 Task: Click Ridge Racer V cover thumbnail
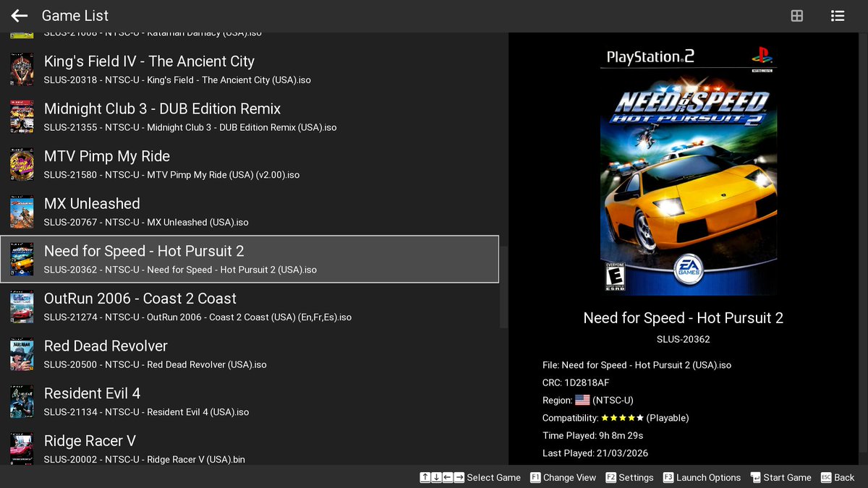pyautogui.click(x=22, y=448)
